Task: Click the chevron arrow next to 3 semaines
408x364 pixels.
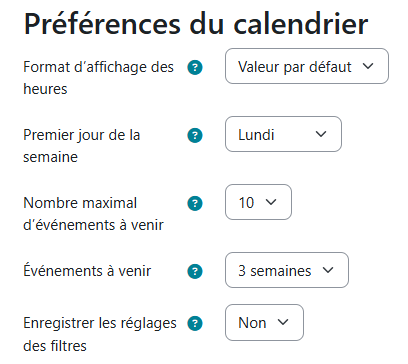Action: click(x=328, y=270)
